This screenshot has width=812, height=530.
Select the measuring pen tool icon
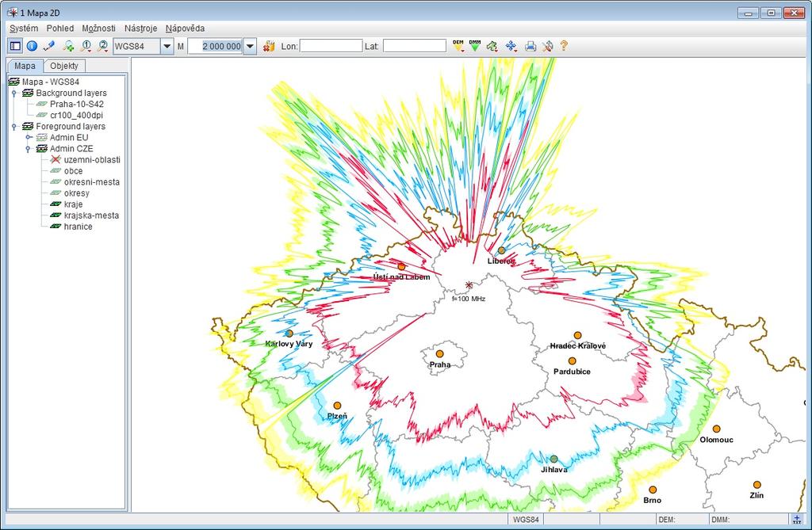49,46
